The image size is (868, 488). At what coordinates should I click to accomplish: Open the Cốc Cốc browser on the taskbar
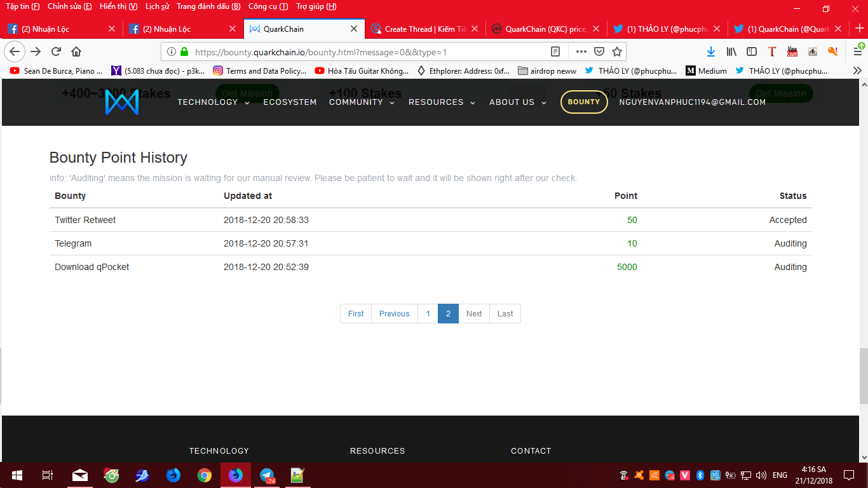(x=111, y=475)
